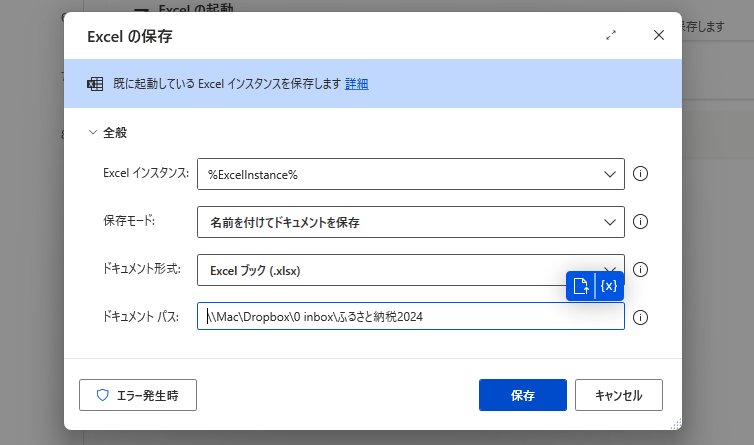Click the select file icon button
This screenshot has width=754, height=445.
point(580,286)
